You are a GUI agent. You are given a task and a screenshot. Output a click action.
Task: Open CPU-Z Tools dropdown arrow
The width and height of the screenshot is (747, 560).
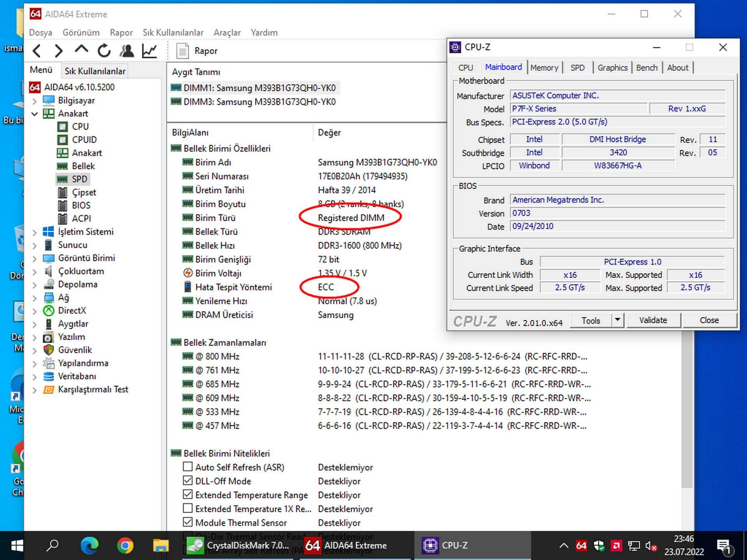(617, 320)
